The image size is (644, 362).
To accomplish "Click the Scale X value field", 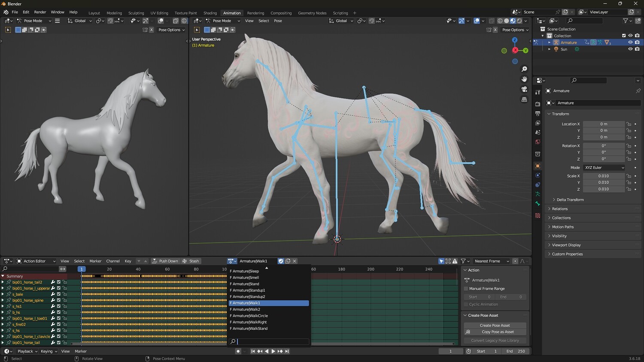I will [x=603, y=176].
